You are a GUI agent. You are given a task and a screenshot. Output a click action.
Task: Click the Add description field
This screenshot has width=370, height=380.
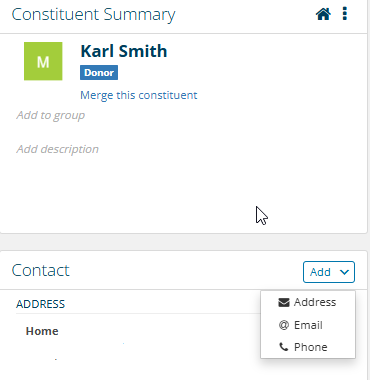click(x=58, y=149)
